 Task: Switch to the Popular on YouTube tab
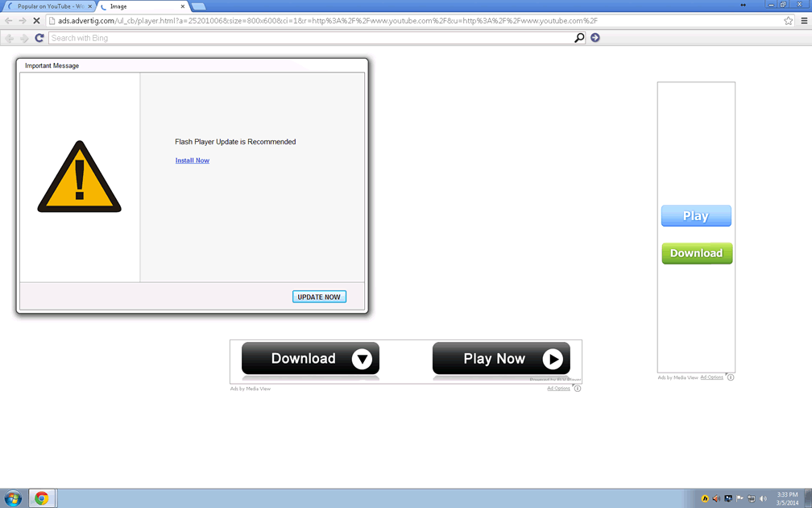[48, 6]
